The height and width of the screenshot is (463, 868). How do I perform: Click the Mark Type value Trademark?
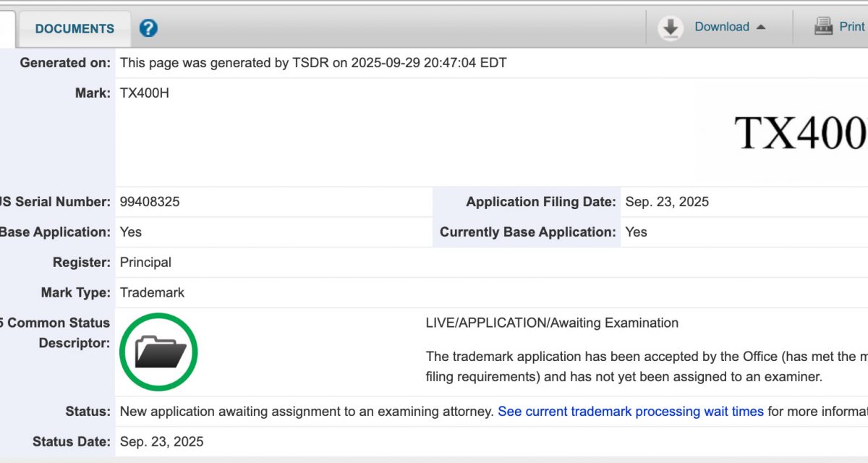152,293
